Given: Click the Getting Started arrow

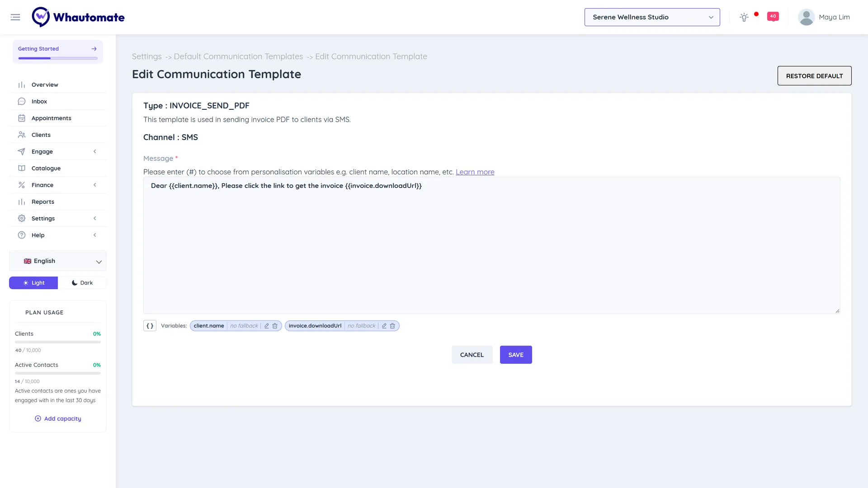Looking at the screenshot, I should pos(94,49).
